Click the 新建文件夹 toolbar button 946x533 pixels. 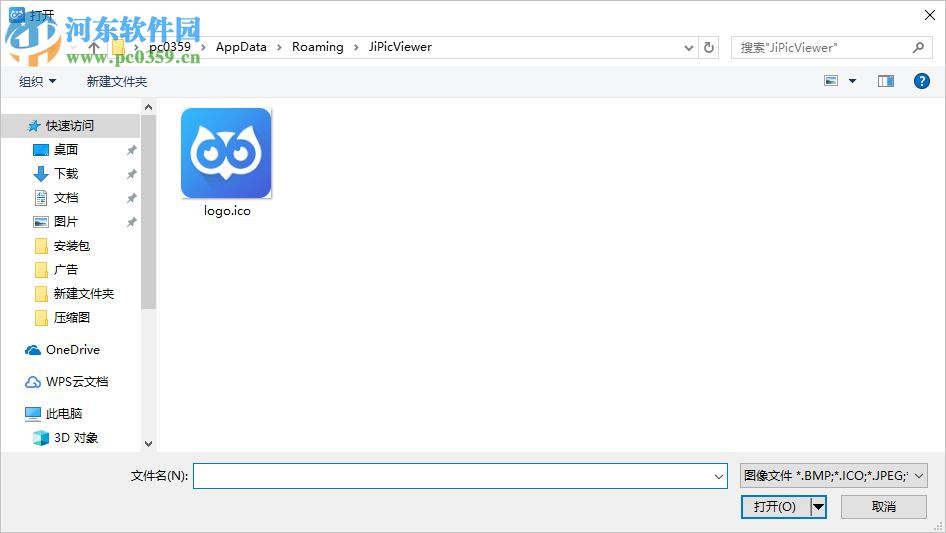tap(117, 81)
